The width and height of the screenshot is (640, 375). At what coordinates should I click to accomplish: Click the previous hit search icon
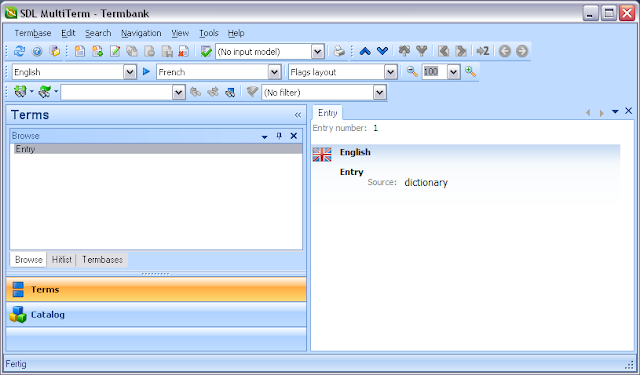point(196,92)
